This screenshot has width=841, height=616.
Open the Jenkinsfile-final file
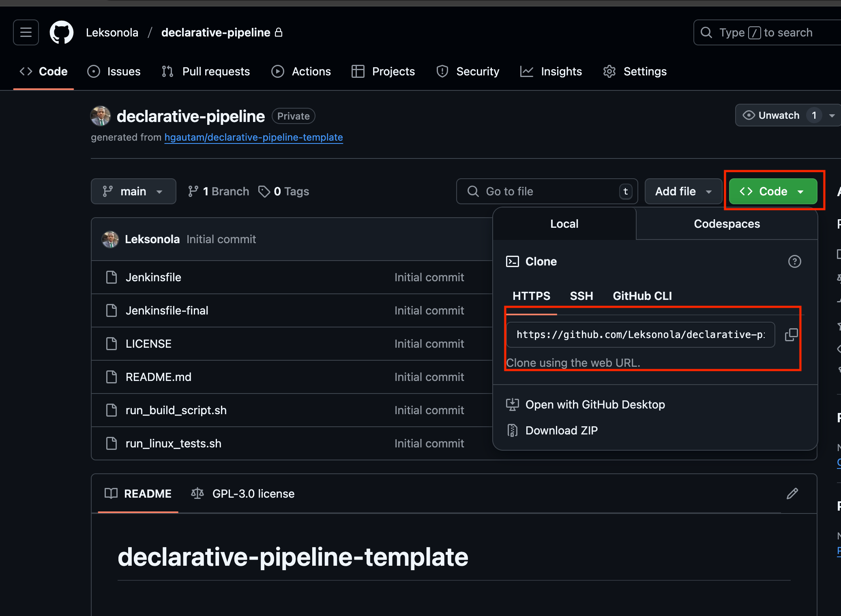coord(167,310)
